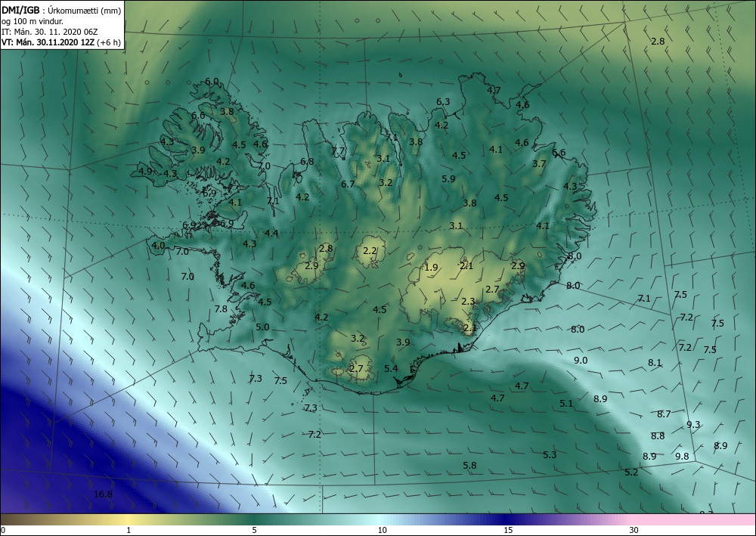Click the 4.4 value on the map
Image resolution: width=756 pixels, height=536 pixels.
(271, 234)
